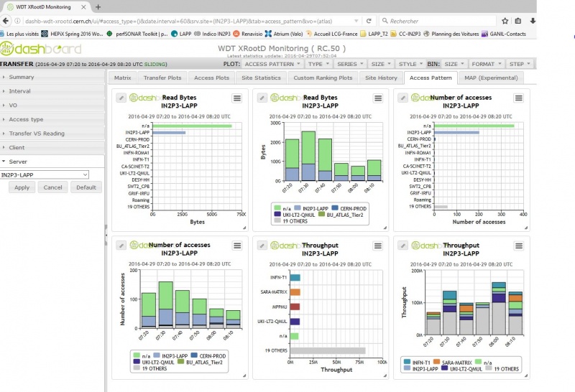The width and height of the screenshot is (575, 392).
Task: Switch to the Site History tab
Action: coord(381,78)
